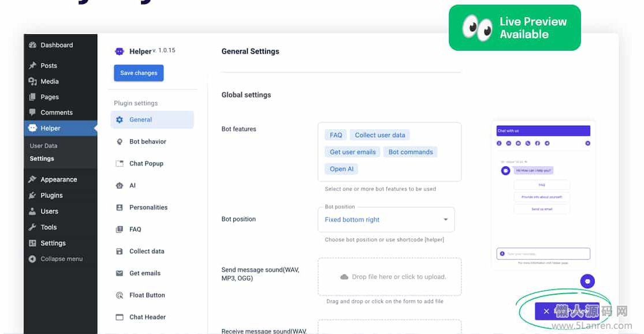Select the General settings tab
Screen dimensions: 644x334
tap(152, 119)
